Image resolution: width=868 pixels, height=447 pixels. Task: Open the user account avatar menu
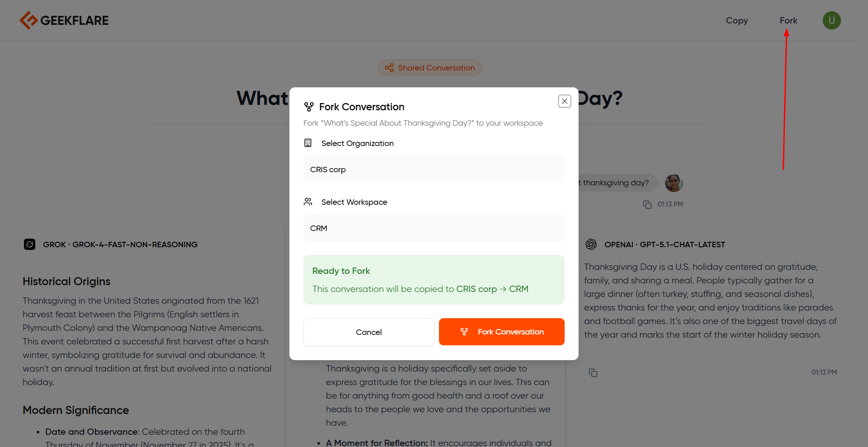coord(831,20)
